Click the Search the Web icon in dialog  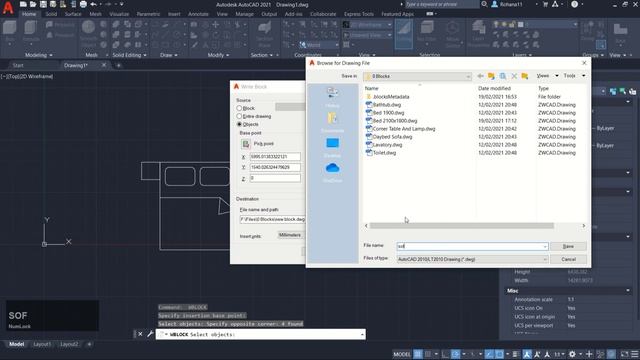[503, 76]
